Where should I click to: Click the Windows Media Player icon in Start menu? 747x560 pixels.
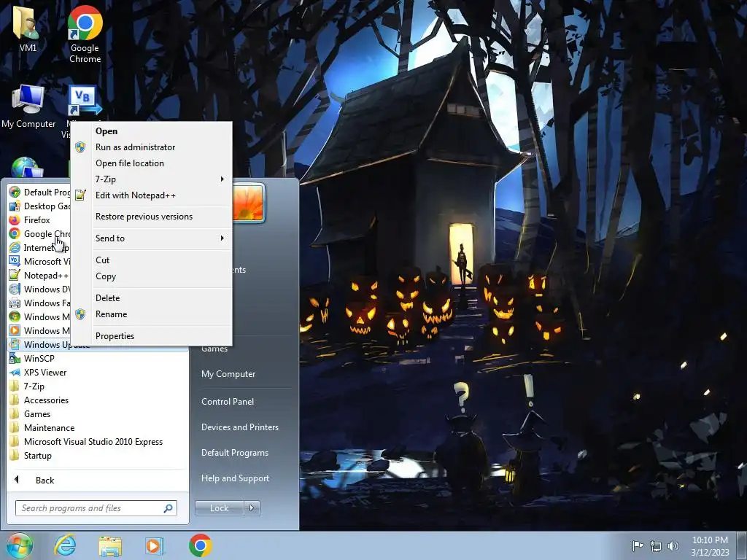[x=15, y=330]
